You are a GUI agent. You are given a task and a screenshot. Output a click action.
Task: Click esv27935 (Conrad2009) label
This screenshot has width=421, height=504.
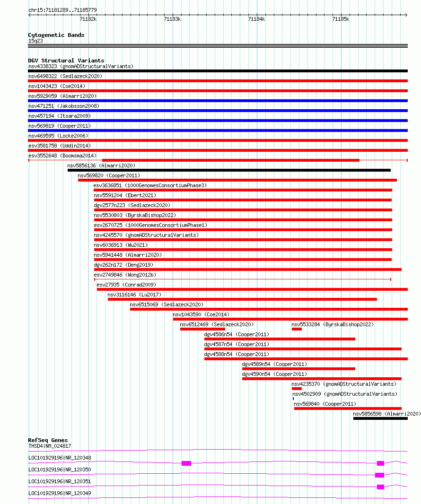point(126,286)
